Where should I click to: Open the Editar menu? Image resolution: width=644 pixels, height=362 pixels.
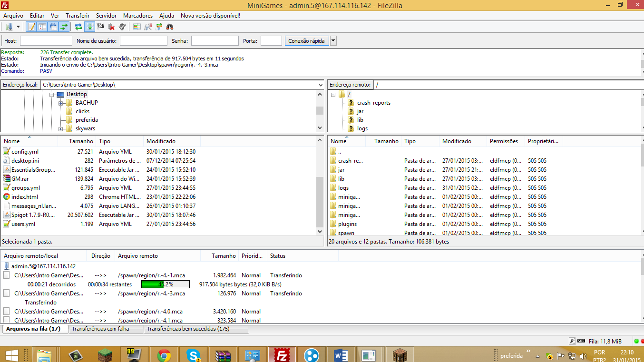[x=37, y=16]
